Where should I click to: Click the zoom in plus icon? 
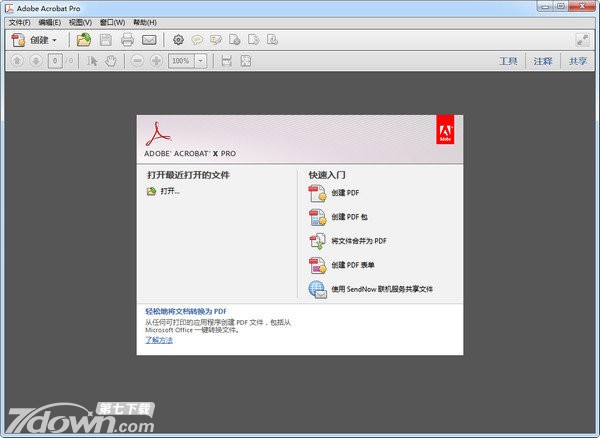coord(157,61)
